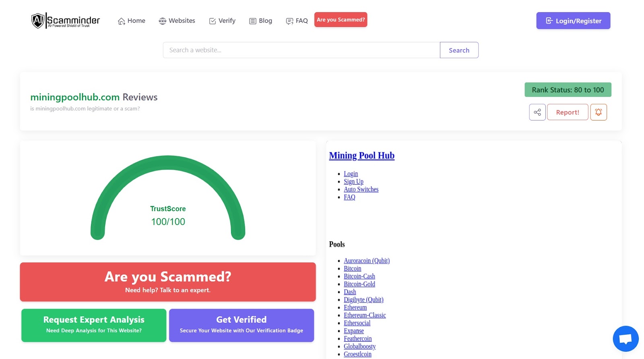
Task: Open the chat support bubble
Action: coord(625,339)
